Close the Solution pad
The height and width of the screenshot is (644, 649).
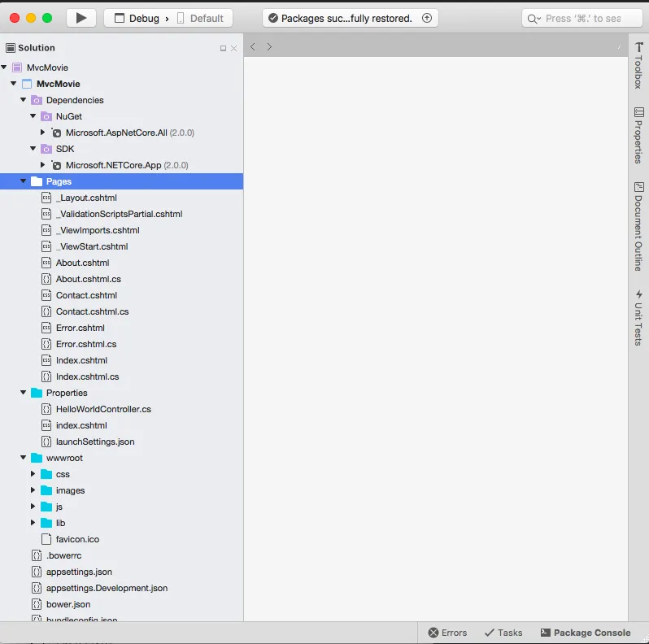[234, 49]
